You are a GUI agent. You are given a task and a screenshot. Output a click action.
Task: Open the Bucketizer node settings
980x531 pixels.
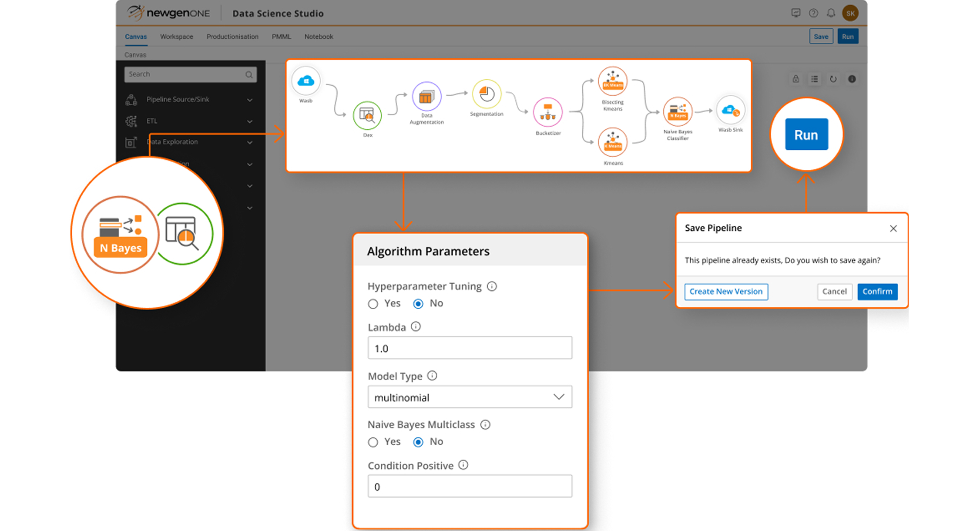[547, 112]
